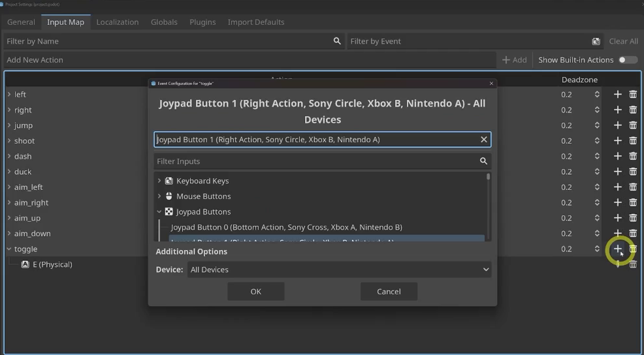Screen dimensions: 644x355
Task: Click the Filter by Name search icon
Action: tap(337, 41)
